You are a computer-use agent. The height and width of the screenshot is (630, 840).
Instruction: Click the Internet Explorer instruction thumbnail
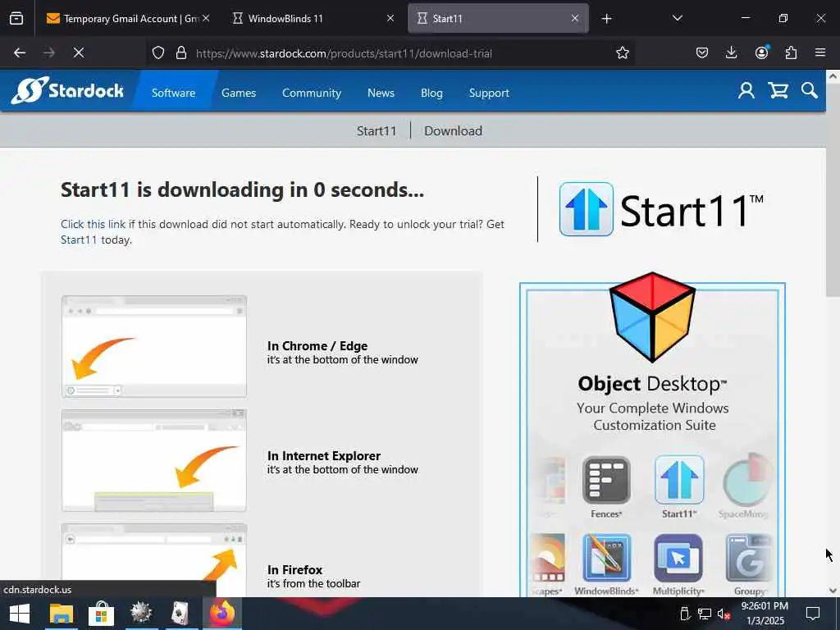154,461
